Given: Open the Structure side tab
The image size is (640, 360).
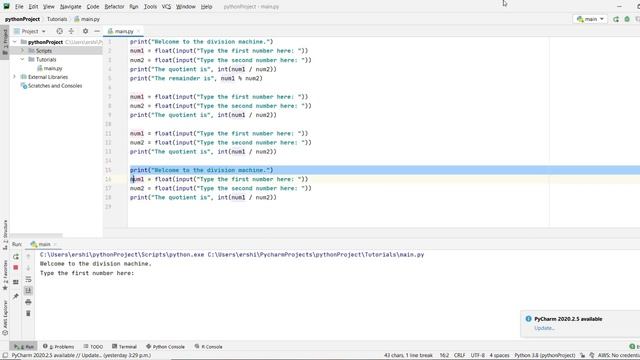Looking at the screenshot, I should point(5,235).
